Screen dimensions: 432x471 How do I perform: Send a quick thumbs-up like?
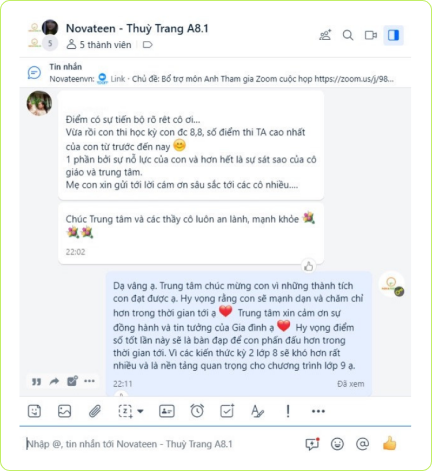pos(389,443)
